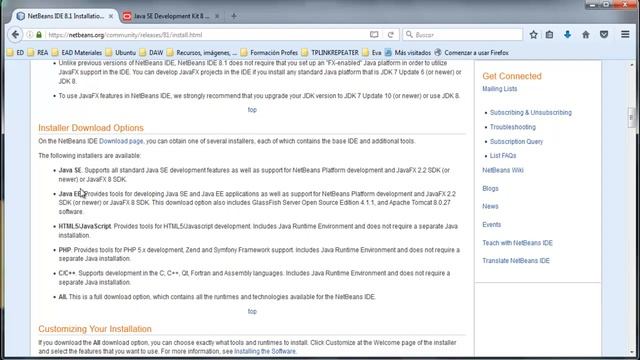Reload the page with the refresh icon
Viewport: 640px width, 360px height.
pyautogui.click(x=391, y=35)
